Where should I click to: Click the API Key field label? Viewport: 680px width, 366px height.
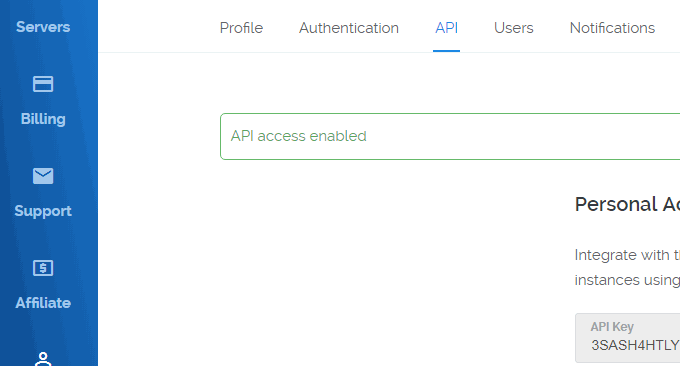(x=612, y=327)
